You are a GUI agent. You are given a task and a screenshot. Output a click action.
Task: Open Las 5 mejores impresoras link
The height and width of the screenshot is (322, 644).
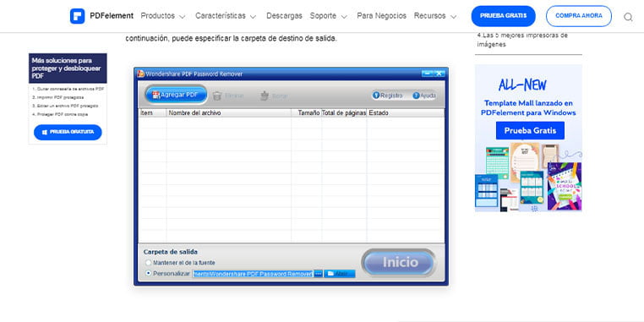[x=522, y=40]
